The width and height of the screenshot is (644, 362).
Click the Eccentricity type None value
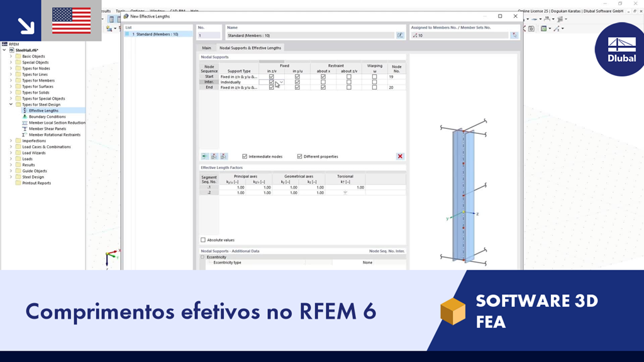click(x=367, y=262)
